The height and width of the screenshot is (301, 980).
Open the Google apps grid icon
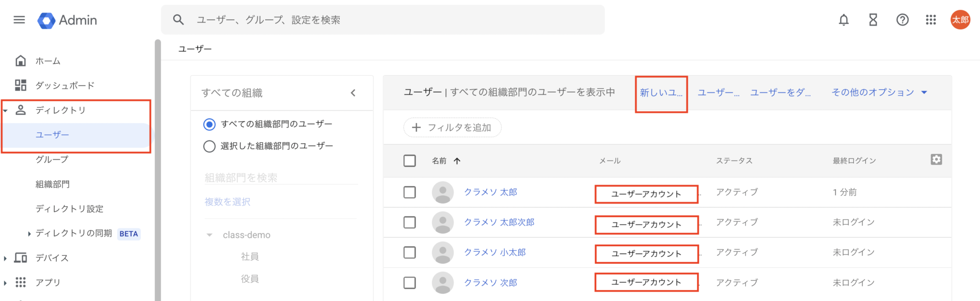931,20
